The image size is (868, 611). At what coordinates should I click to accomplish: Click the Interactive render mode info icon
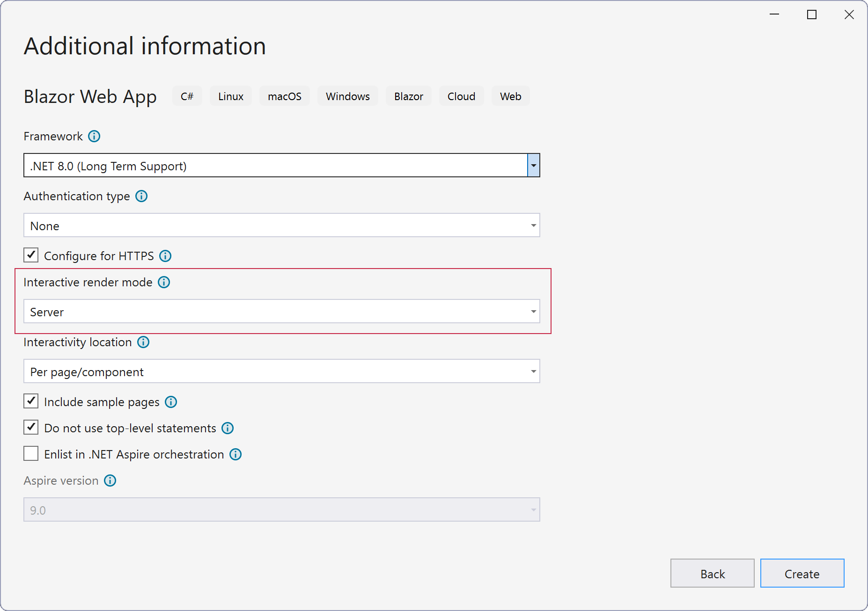click(164, 282)
